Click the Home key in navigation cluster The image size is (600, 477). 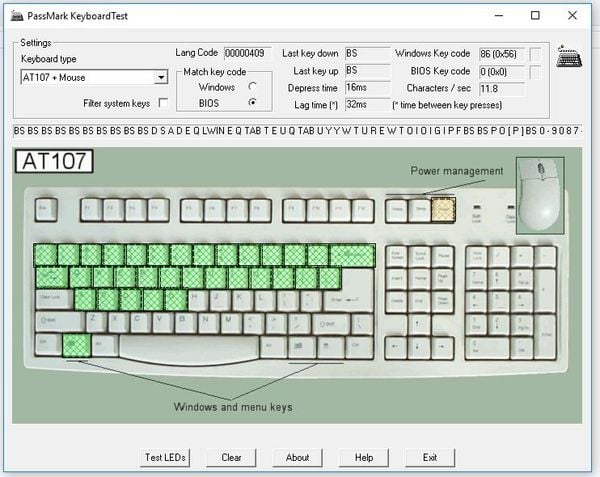pyautogui.click(x=419, y=278)
